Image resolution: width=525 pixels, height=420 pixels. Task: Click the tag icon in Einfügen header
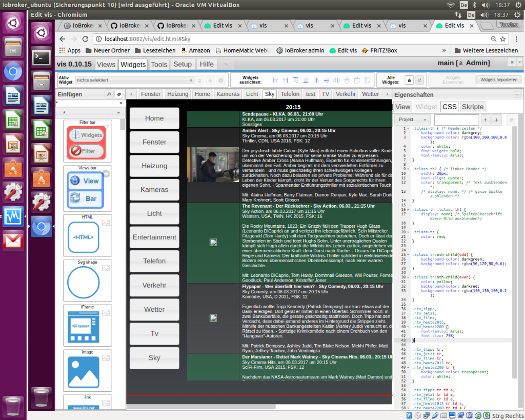tap(118, 94)
